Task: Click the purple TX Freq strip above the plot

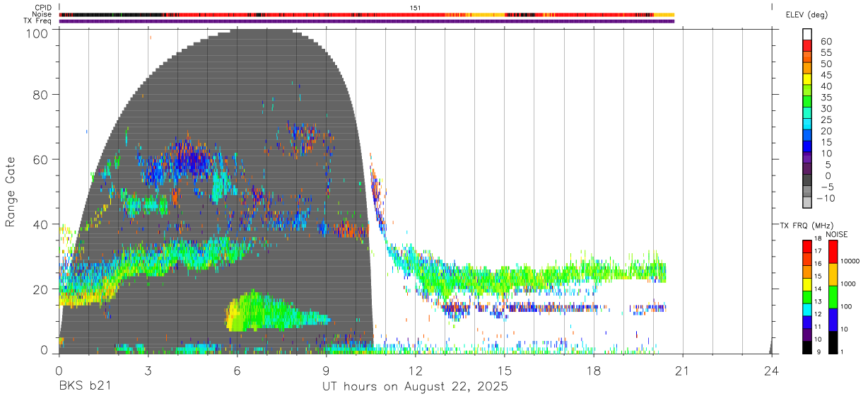Action: [x=367, y=21]
